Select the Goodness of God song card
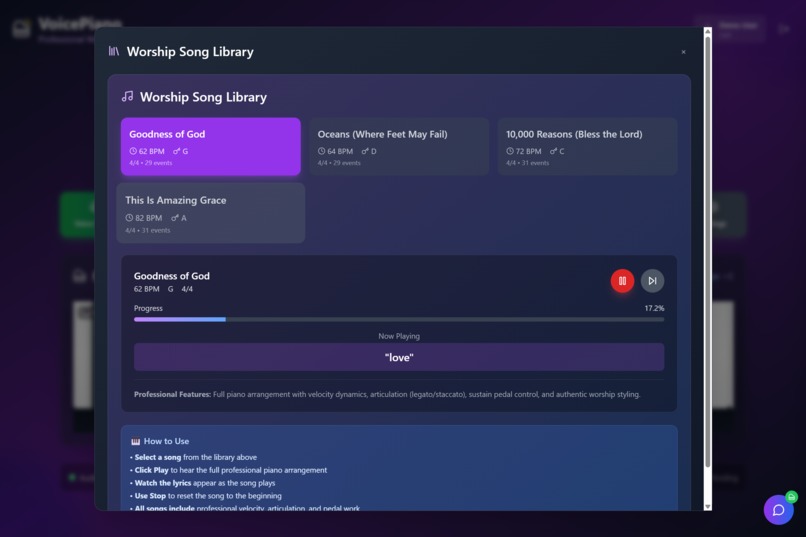This screenshot has width=806, height=537. coord(211,146)
